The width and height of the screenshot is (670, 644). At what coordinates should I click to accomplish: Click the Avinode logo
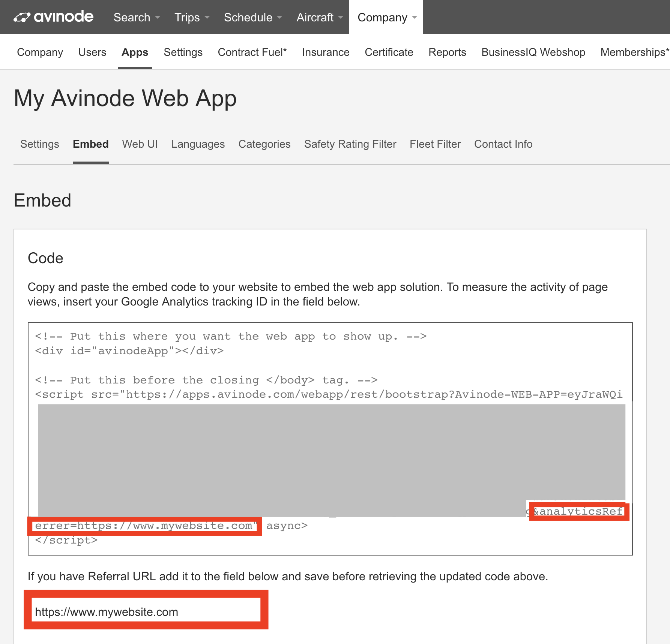point(53,17)
